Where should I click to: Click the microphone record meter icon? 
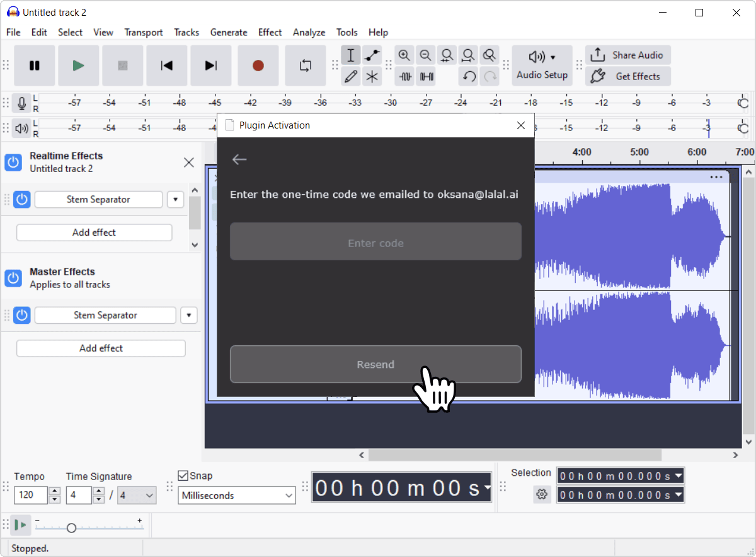tap(21, 103)
